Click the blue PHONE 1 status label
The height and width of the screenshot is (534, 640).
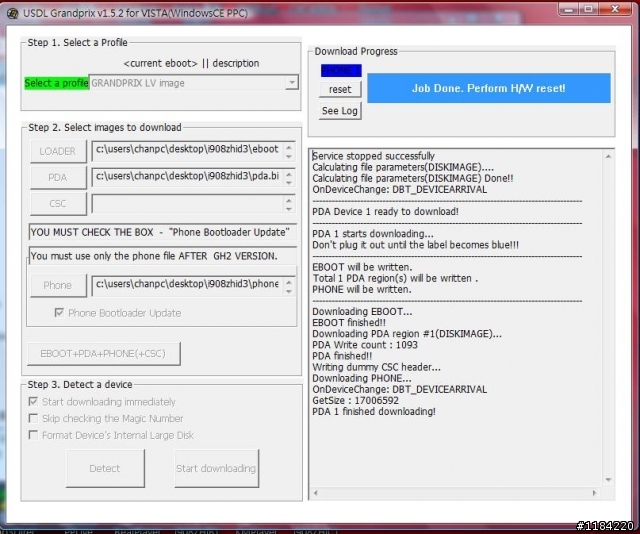coord(341,71)
